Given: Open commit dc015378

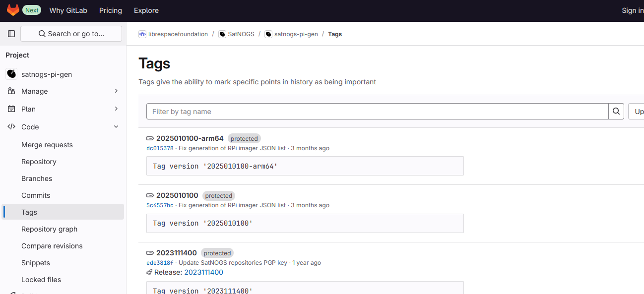Looking at the screenshot, I should (x=160, y=148).
